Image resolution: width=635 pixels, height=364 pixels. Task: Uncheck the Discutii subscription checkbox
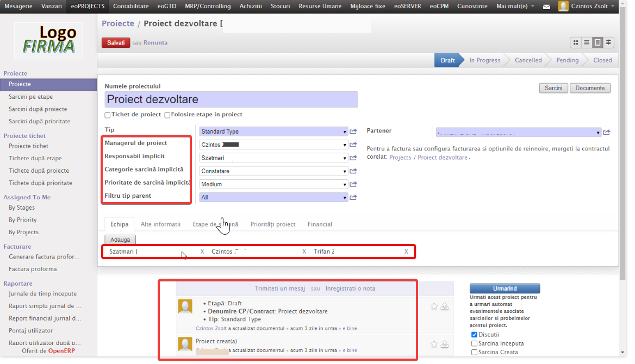tap(475, 335)
